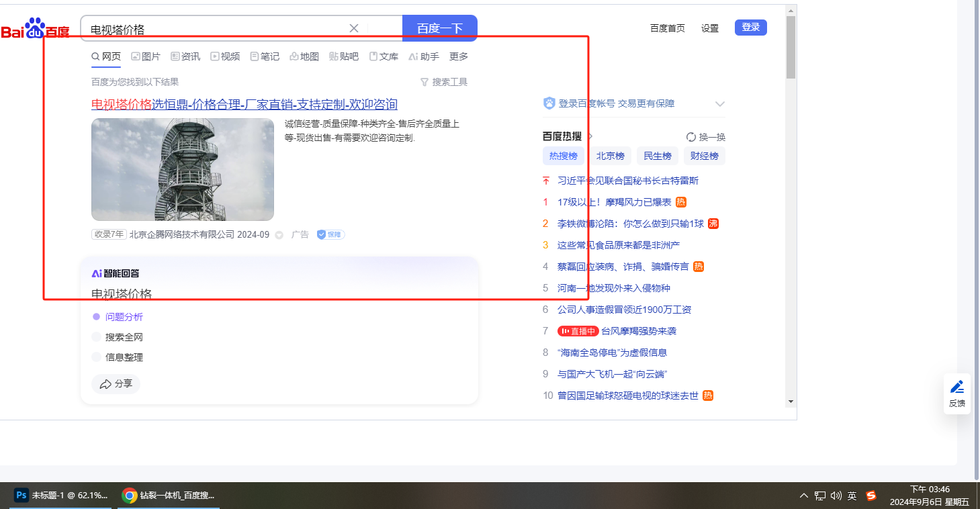Click the page scrollbar down arrow
This screenshot has height=509, width=980.
tap(791, 401)
